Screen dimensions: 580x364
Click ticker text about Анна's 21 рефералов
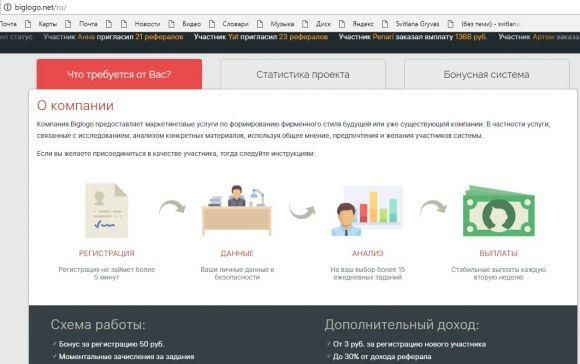pyautogui.click(x=113, y=37)
